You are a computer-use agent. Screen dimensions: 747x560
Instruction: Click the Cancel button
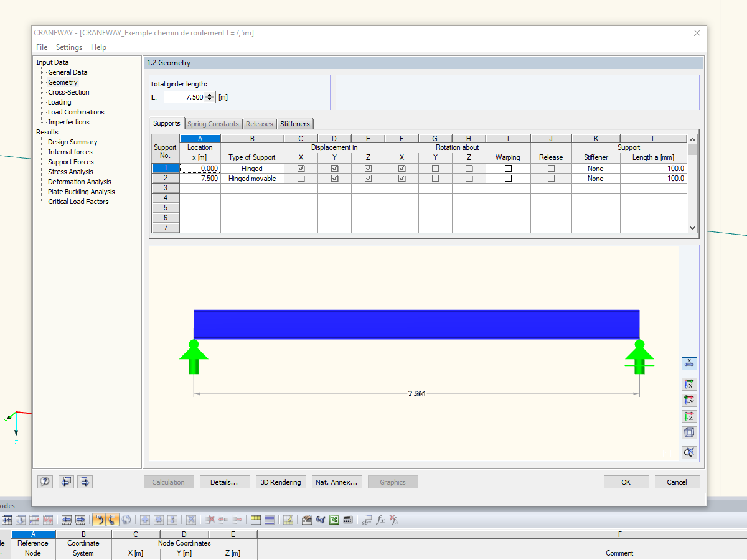(677, 482)
